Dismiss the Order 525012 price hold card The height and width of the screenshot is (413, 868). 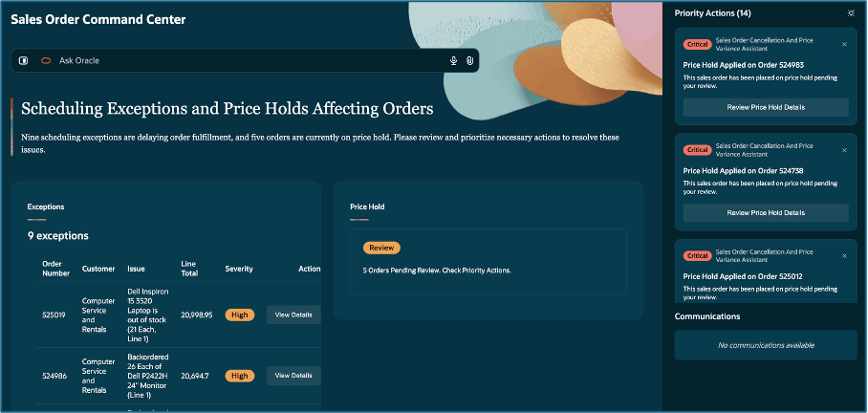click(x=844, y=255)
